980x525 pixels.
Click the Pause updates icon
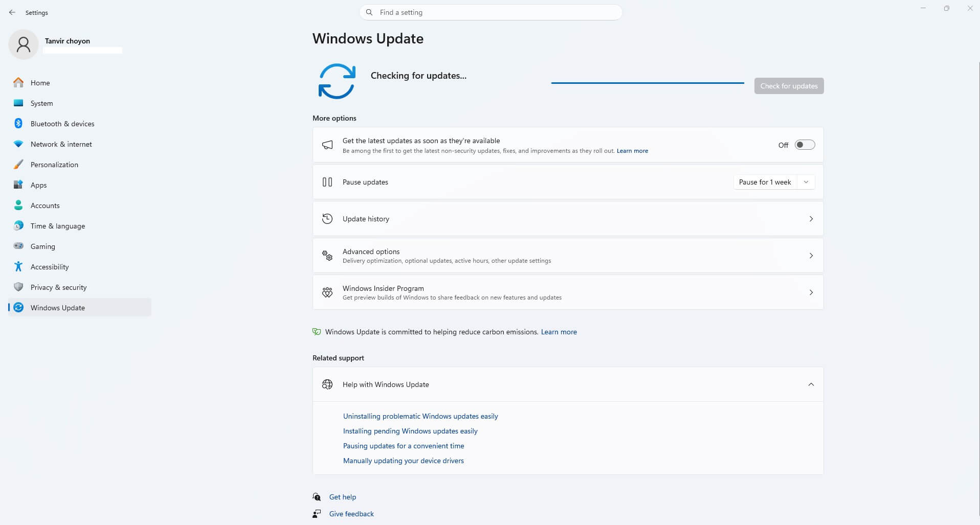coord(327,182)
